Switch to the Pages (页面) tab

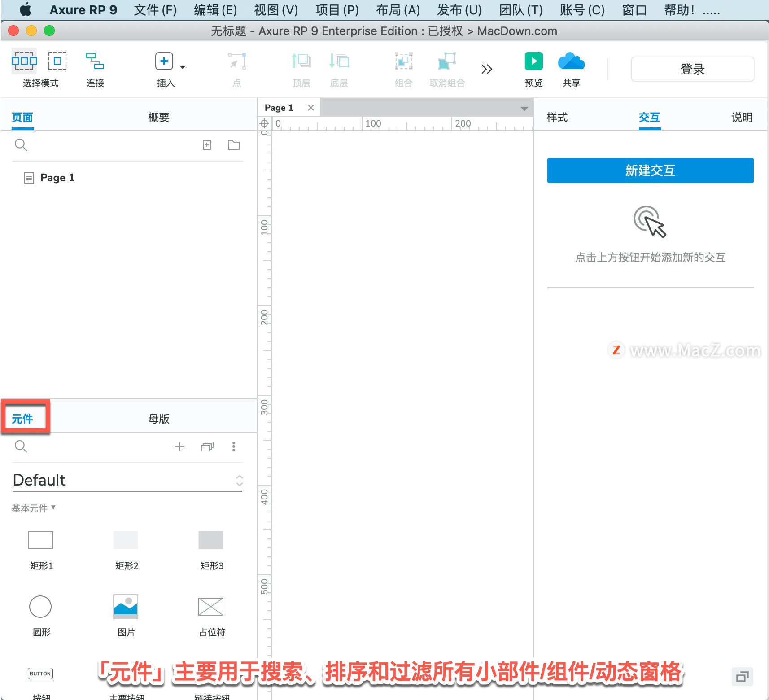22,118
